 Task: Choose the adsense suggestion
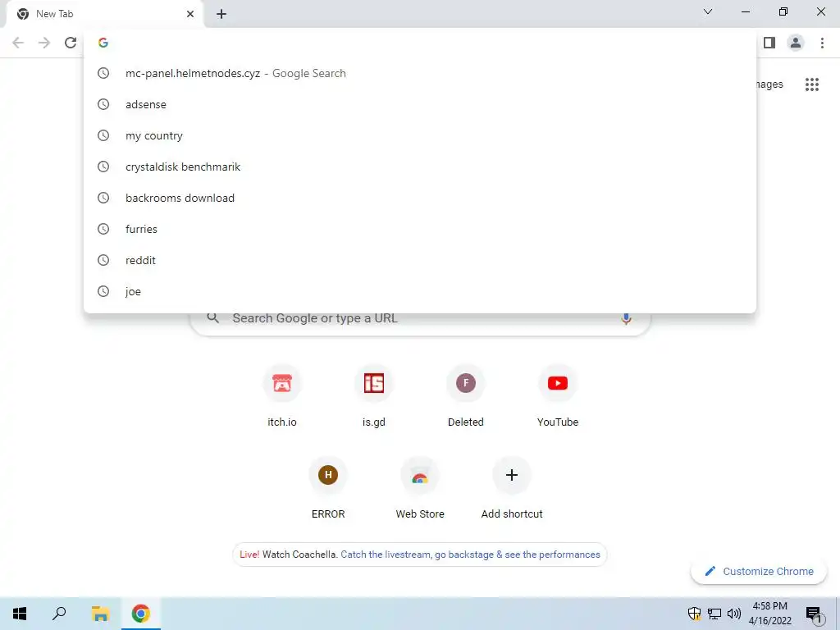pyautogui.click(x=420, y=104)
